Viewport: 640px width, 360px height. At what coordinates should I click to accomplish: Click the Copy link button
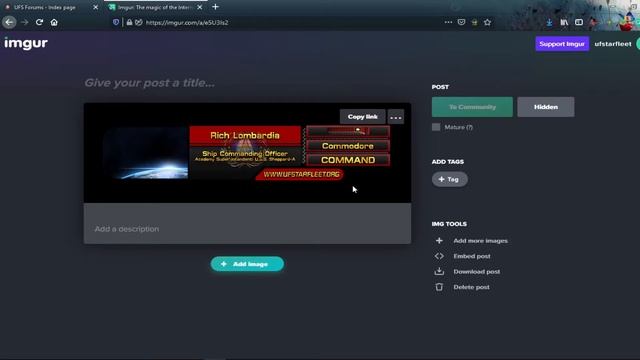(362, 117)
